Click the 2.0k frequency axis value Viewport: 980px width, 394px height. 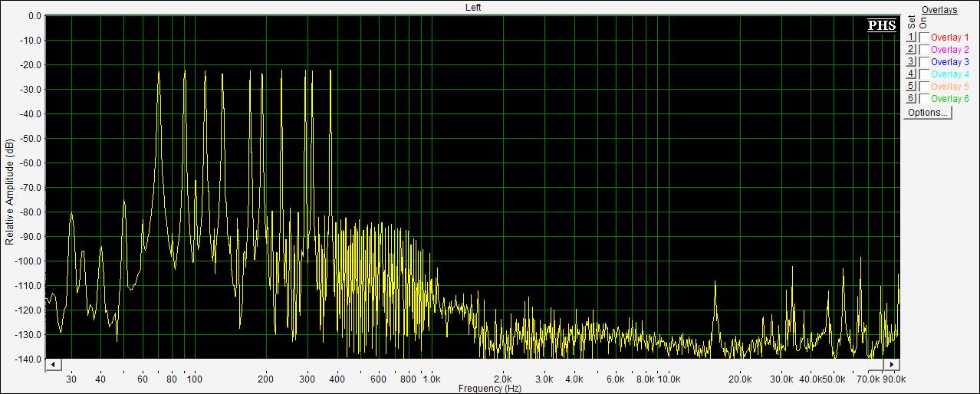point(503,379)
